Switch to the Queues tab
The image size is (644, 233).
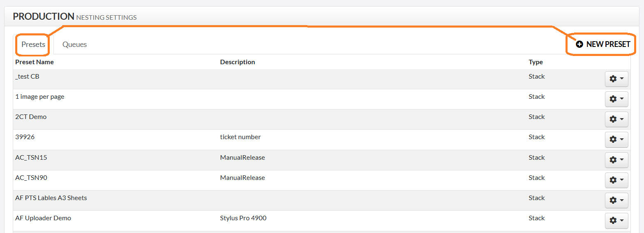74,44
